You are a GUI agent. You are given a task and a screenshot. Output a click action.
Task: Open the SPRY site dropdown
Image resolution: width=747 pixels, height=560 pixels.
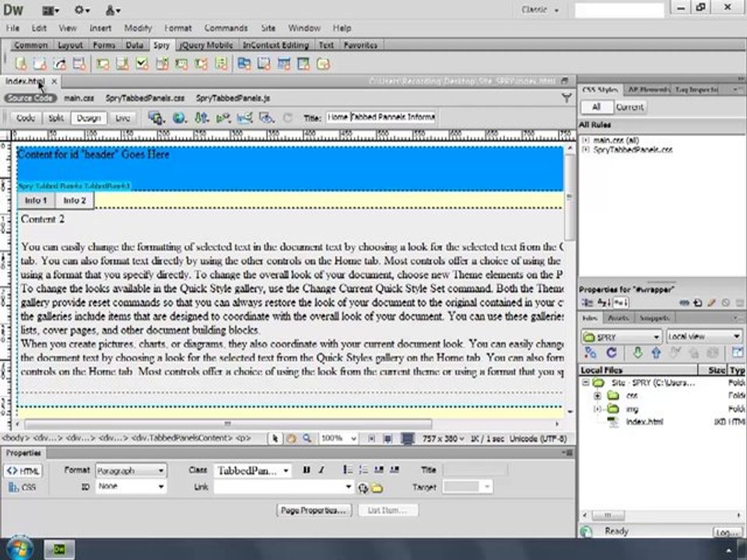pyautogui.click(x=621, y=337)
